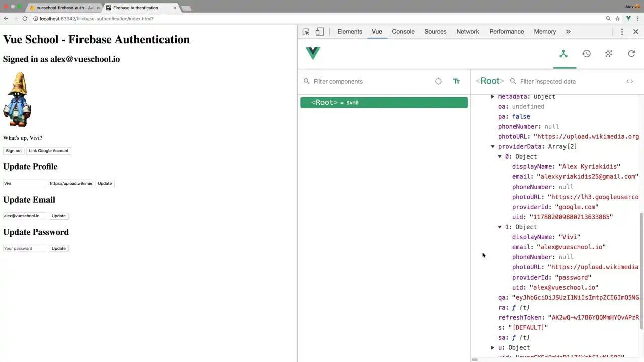Click the browser back arrow
The height and width of the screenshot is (362, 644).
tap(6, 19)
